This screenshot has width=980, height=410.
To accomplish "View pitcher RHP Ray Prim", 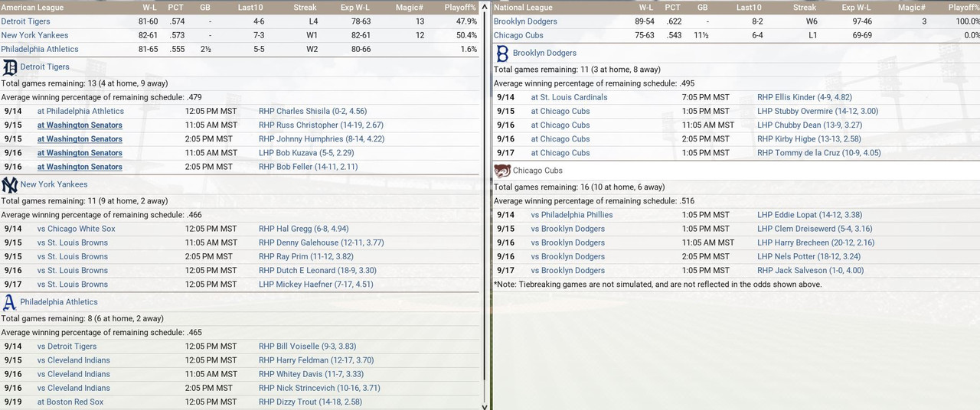I will 306,257.
